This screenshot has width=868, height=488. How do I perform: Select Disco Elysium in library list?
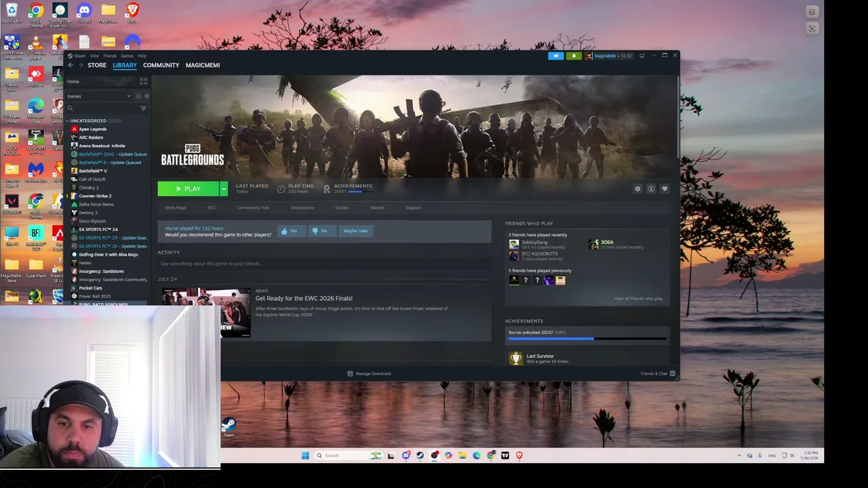92,221
